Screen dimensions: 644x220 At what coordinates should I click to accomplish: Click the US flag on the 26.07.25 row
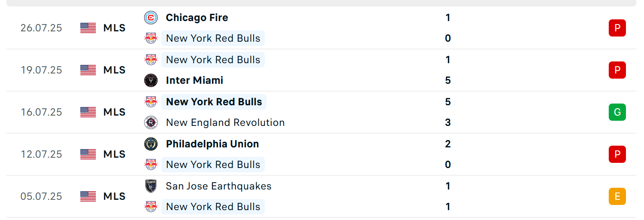[x=88, y=28]
